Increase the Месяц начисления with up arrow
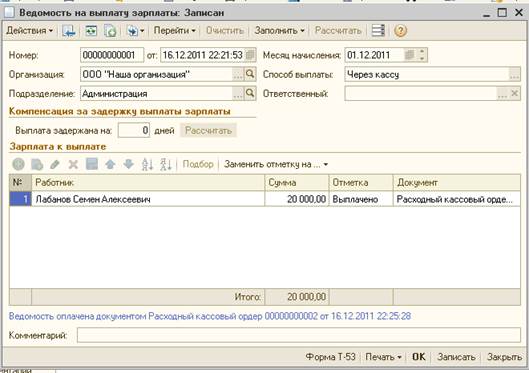529x373 pixels. click(x=422, y=52)
